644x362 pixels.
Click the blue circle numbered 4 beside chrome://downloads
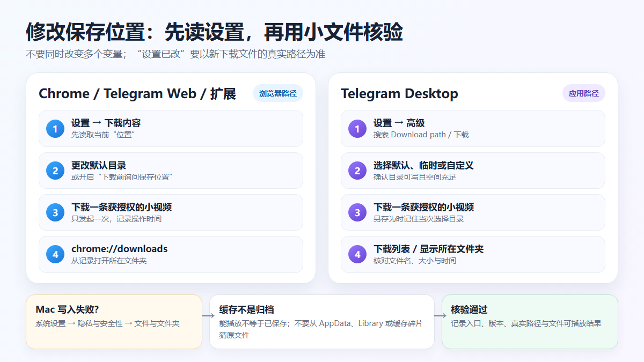coord(55,254)
